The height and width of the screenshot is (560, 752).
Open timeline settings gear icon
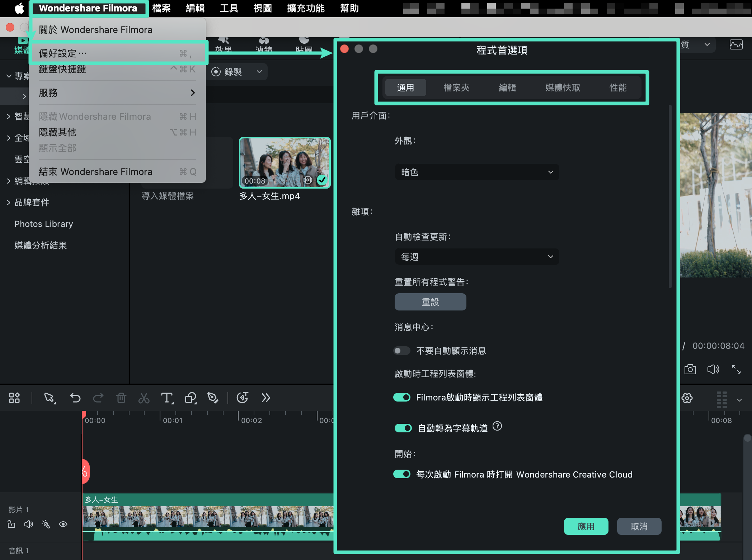(x=687, y=398)
